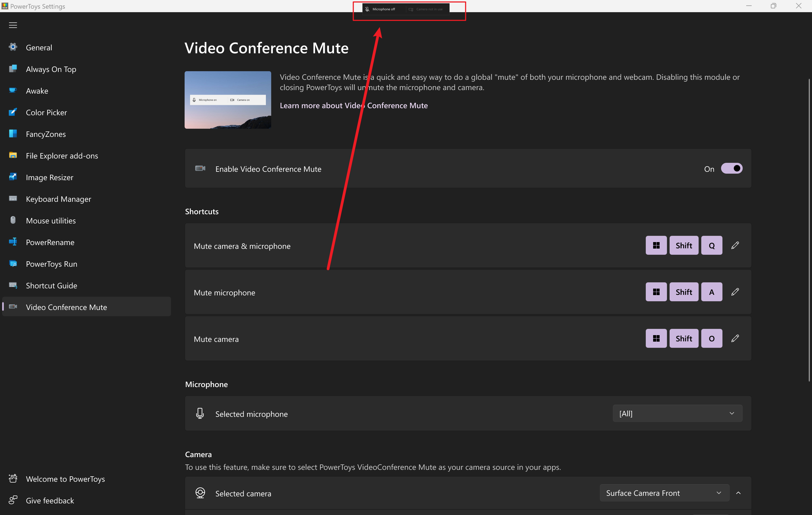The height and width of the screenshot is (515, 812).
Task: Open PowerToys Run via its icon
Action: click(13, 264)
